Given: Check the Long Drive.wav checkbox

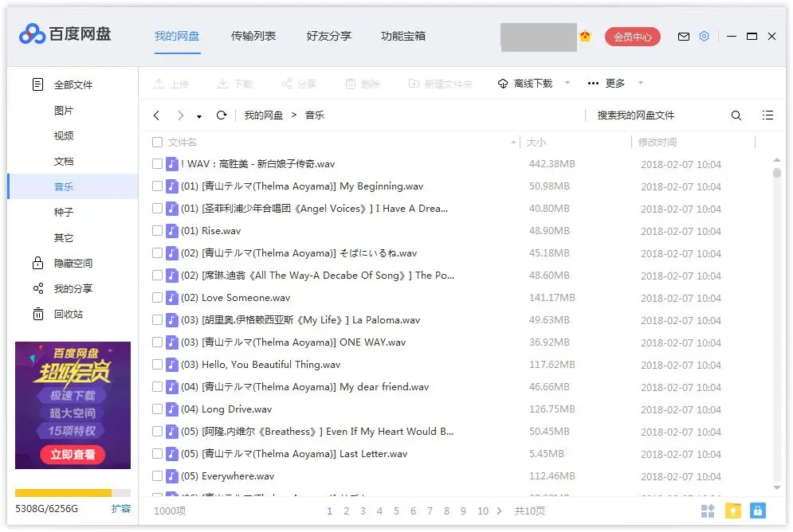Looking at the screenshot, I should coord(157,409).
